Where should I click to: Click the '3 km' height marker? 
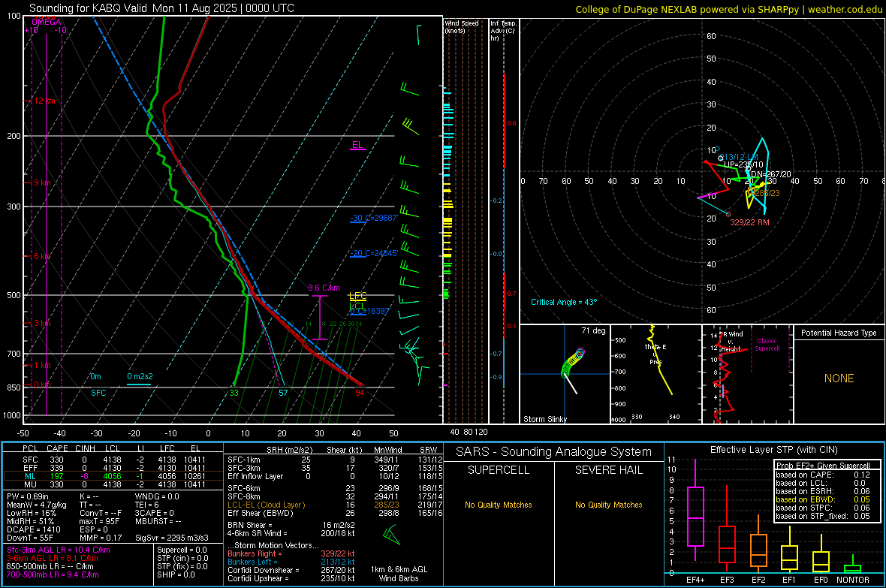pyautogui.click(x=42, y=323)
